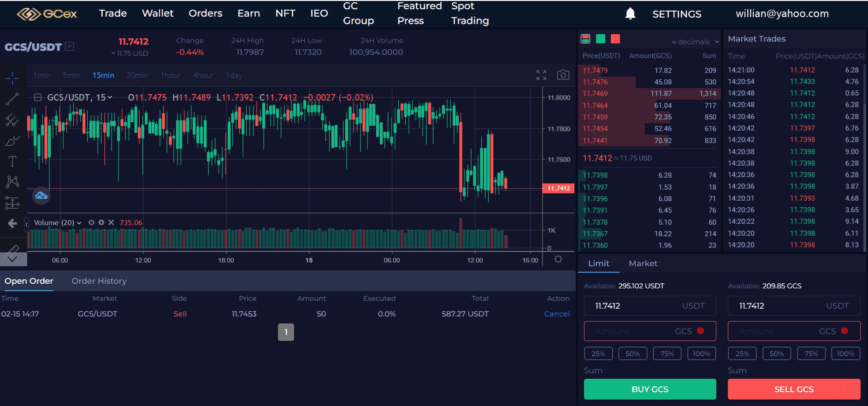Select the chart patterns tool
868x406 pixels.
click(12, 182)
